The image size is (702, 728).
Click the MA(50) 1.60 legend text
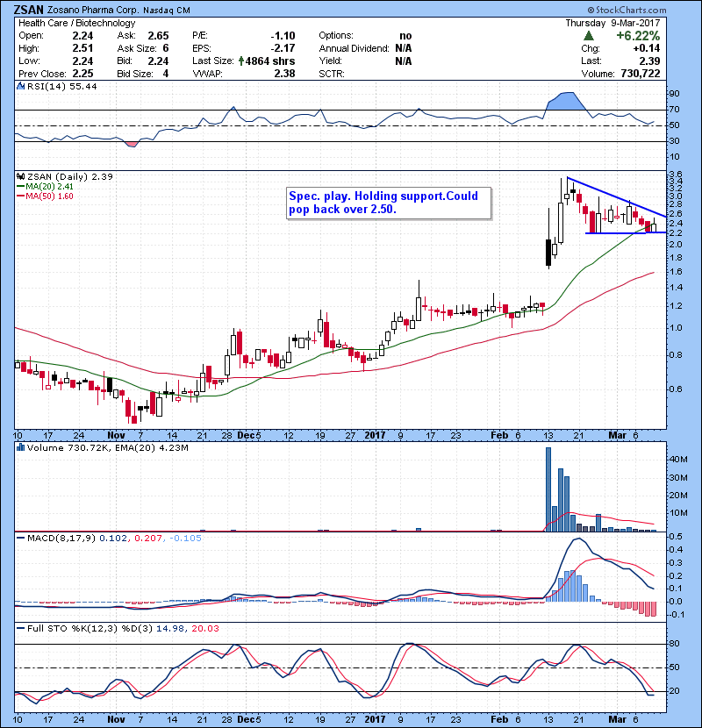click(x=49, y=196)
